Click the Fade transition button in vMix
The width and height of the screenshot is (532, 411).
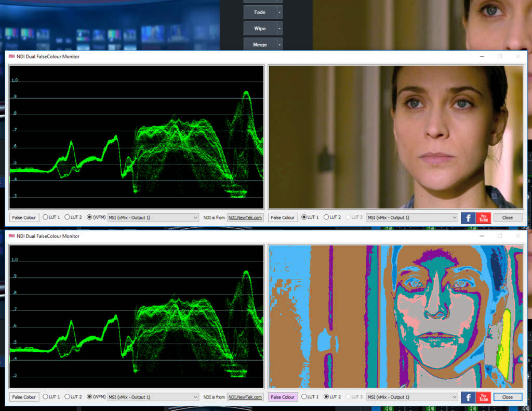tap(260, 12)
